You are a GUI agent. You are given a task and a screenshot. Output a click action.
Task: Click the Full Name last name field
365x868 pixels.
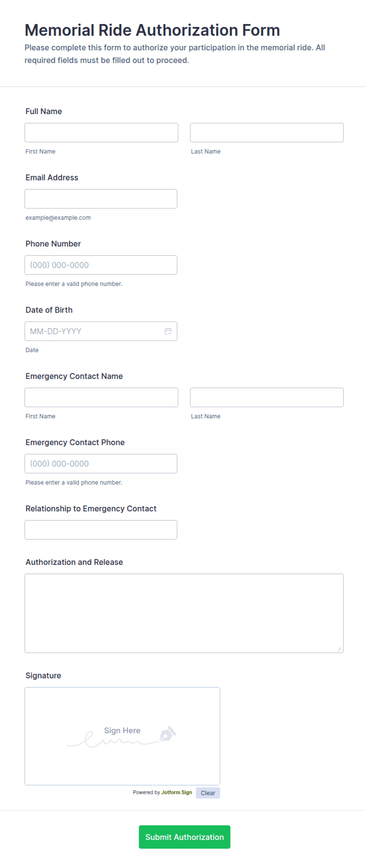(x=267, y=133)
